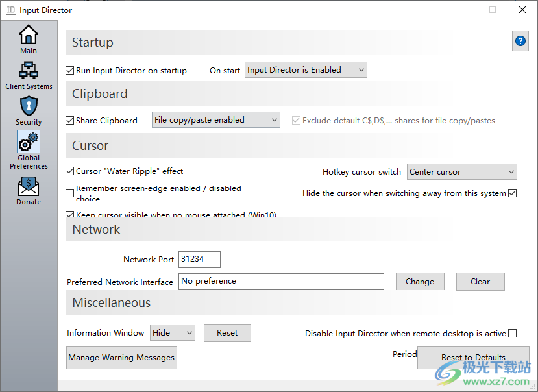Click the Change network interface button
538x392 pixels.
420,282
